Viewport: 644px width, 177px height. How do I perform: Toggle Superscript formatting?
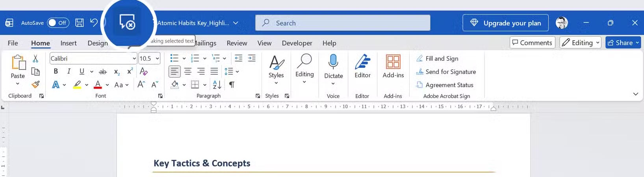point(130,71)
